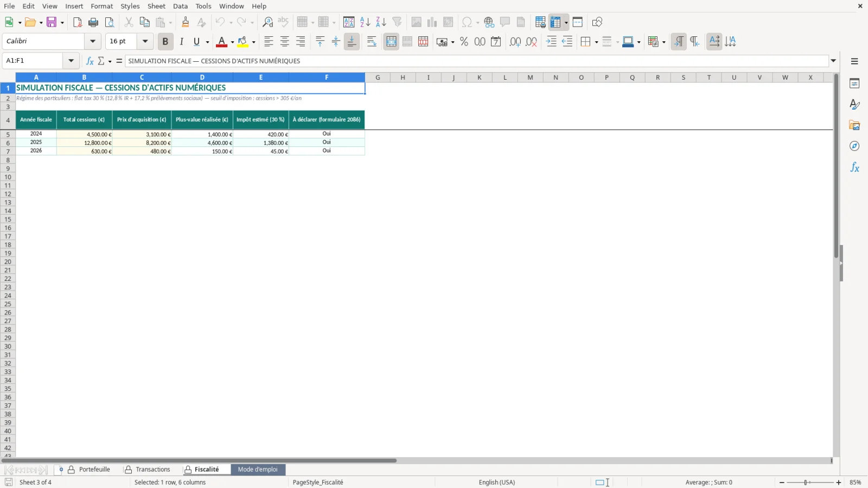Apply the font color swatch
The height and width of the screenshot is (488, 868).
pyautogui.click(x=221, y=42)
